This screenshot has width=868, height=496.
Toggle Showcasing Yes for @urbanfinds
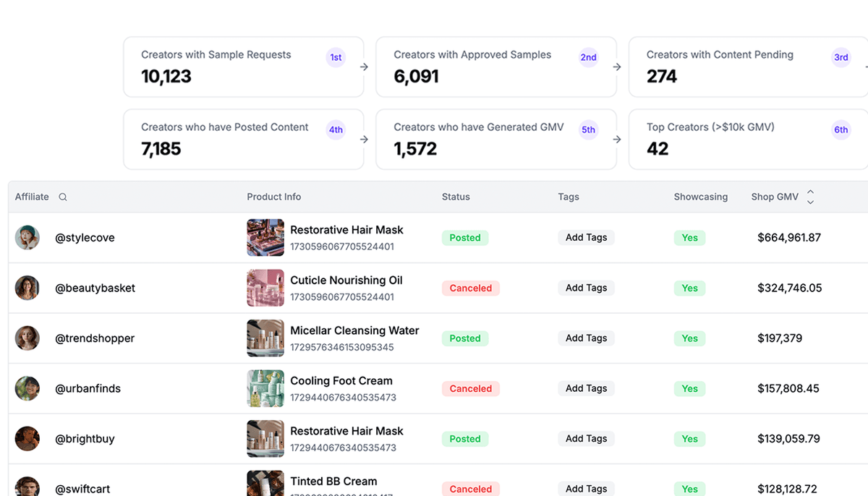(x=689, y=388)
